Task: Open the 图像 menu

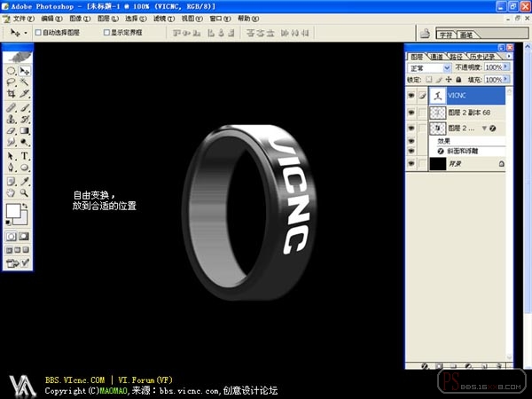Action: pos(80,19)
